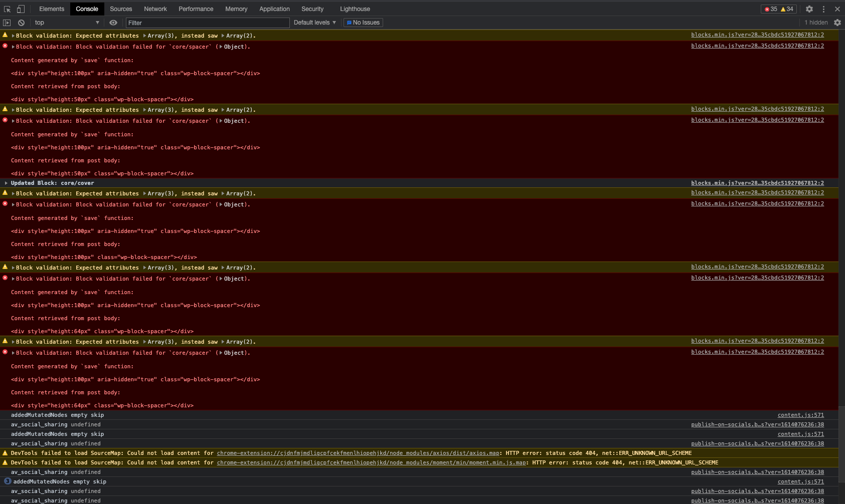Expand the Updated Block: core/cover group
This screenshot has width=845, height=504.
[x=6, y=183]
